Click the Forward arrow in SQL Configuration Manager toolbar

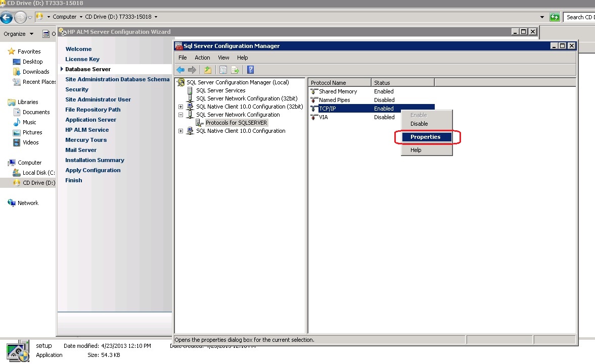[192, 70]
